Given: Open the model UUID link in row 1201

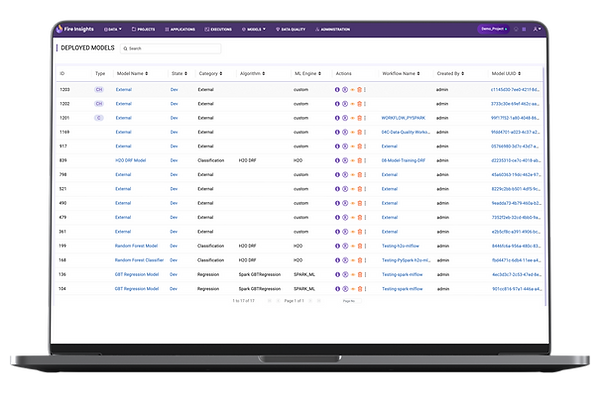Looking at the screenshot, I should (x=515, y=118).
